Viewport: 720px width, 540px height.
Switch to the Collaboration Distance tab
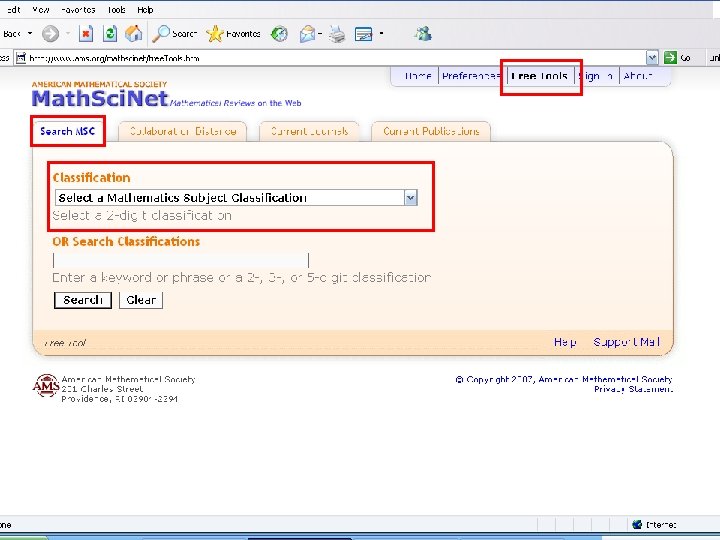point(183,131)
